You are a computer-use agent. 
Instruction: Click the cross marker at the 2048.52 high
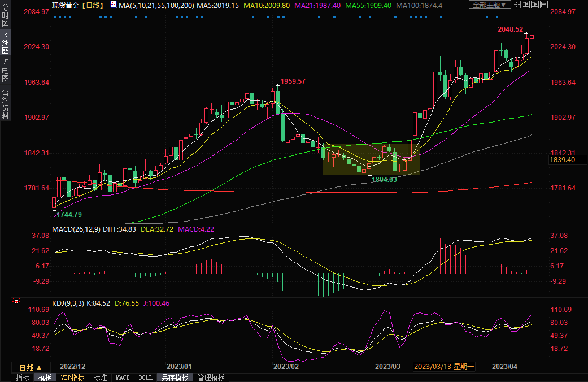(x=526, y=34)
